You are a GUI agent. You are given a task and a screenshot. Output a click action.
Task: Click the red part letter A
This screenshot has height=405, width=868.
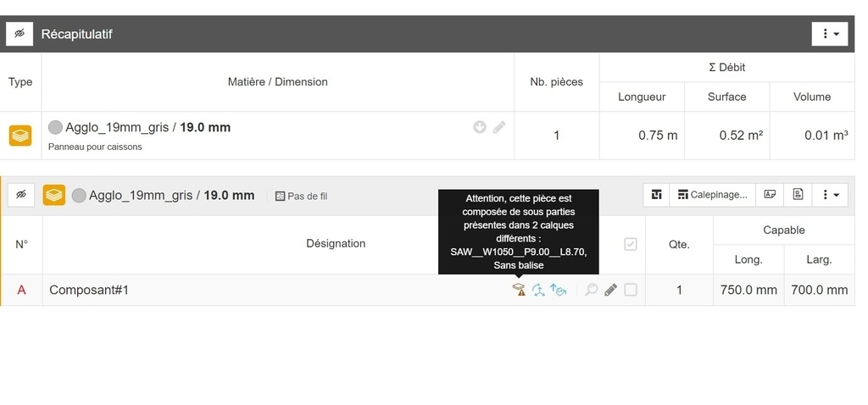[21, 290]
